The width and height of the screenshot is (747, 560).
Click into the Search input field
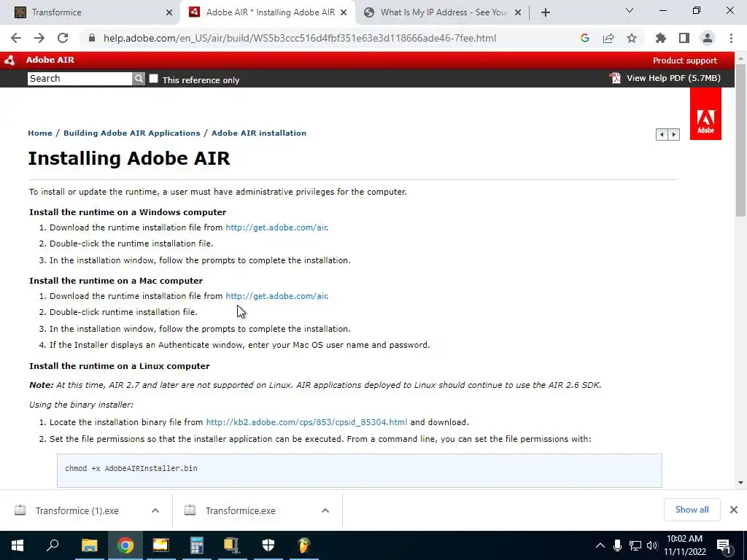80,79
